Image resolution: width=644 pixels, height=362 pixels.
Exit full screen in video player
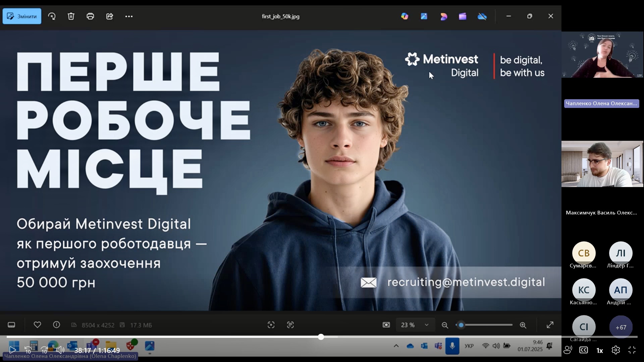[632, 350]
